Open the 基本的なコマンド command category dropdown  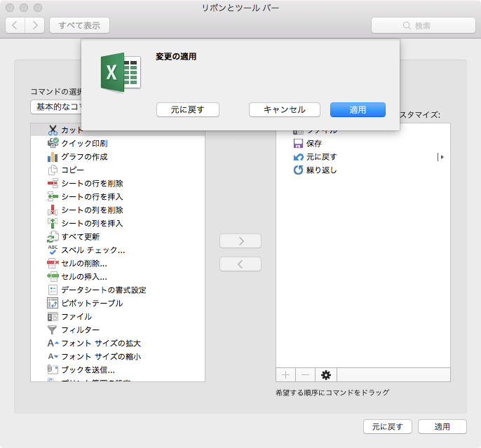(56, 107)
